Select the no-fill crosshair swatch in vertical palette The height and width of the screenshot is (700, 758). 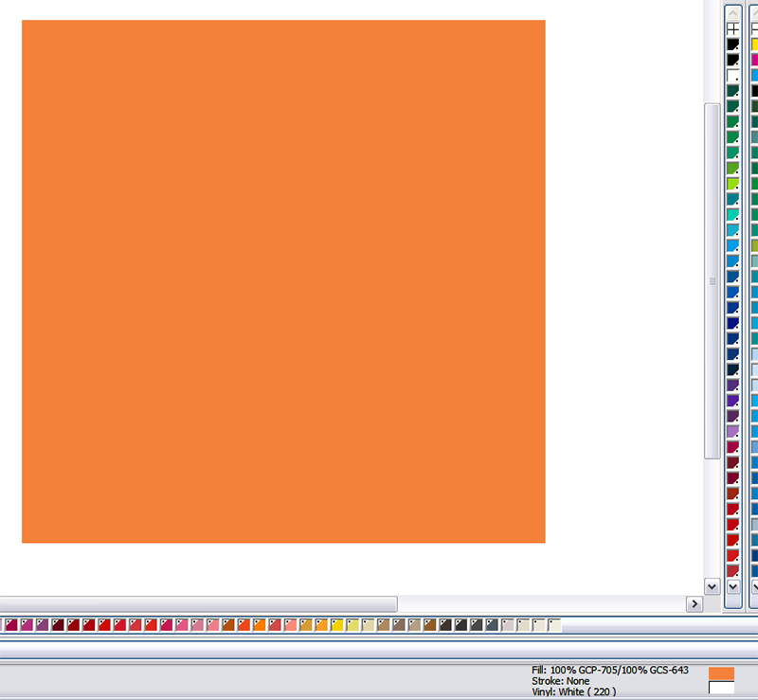pyautogui.click(x=732, y=29)
